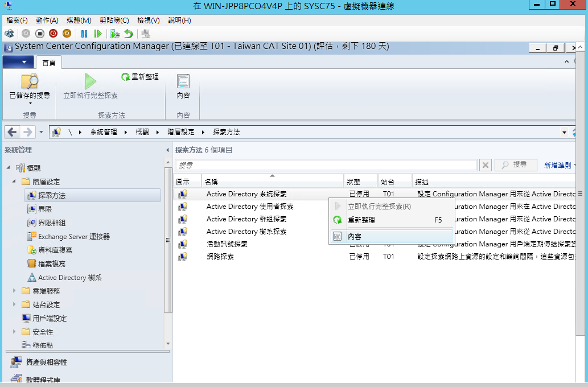This screenshot has width=588, height=387.
Task: Sort the list by the 狀態 column header
Action: (x=361, y=182)
